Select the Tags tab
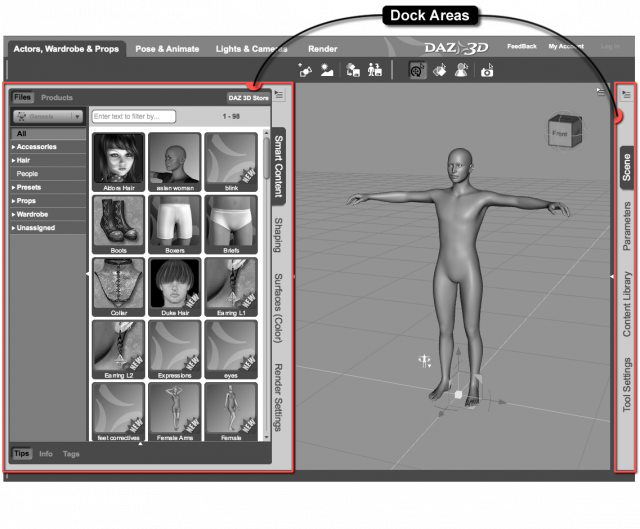This screenshot has height=529, width=640. click(71, 453)
